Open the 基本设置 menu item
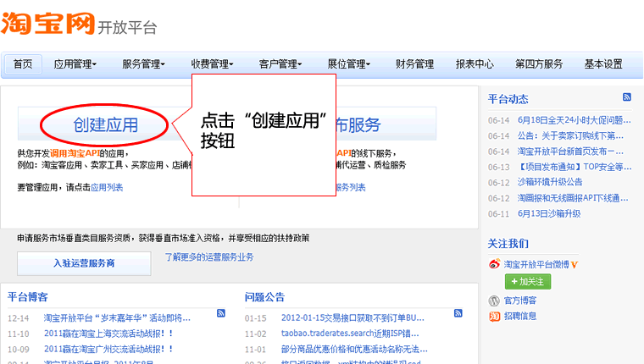644x364 pixels. point(603,64)
